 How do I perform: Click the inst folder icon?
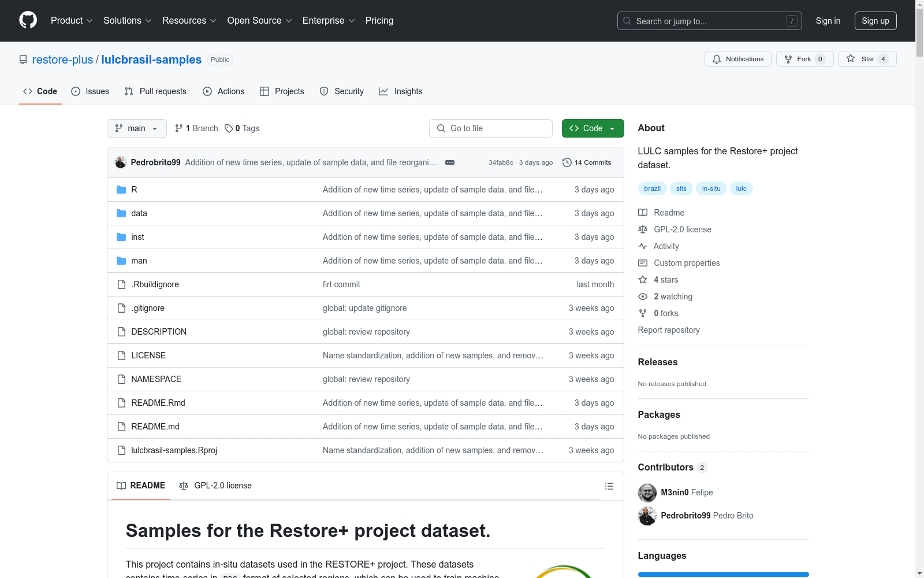tap(121, 237)
